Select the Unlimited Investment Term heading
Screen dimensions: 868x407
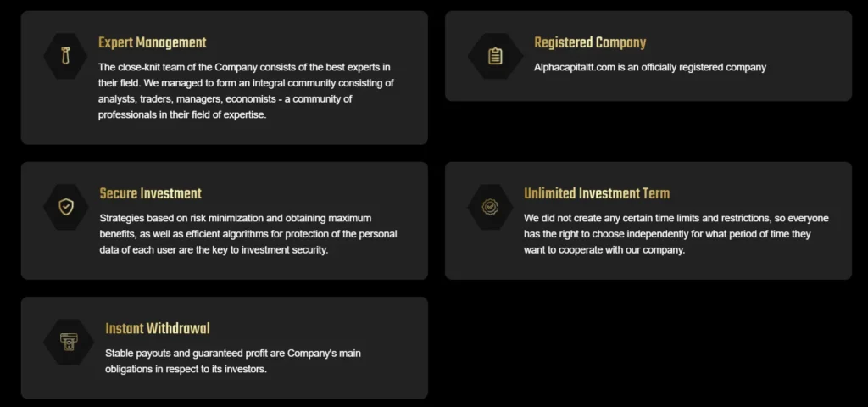point(596,193)
